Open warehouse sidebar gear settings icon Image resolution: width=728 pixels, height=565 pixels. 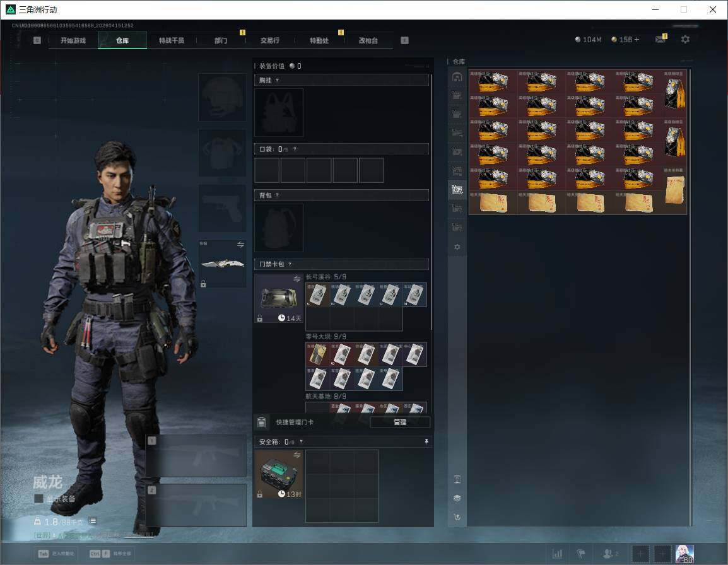tap(457, 247)
